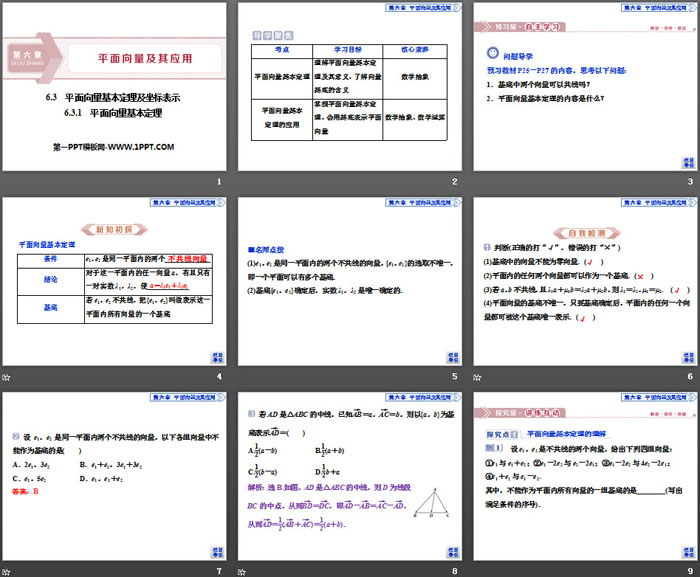Select slide 8 thumbnail with triangle diagram
The image size is (700, 577).
point(350,477)
